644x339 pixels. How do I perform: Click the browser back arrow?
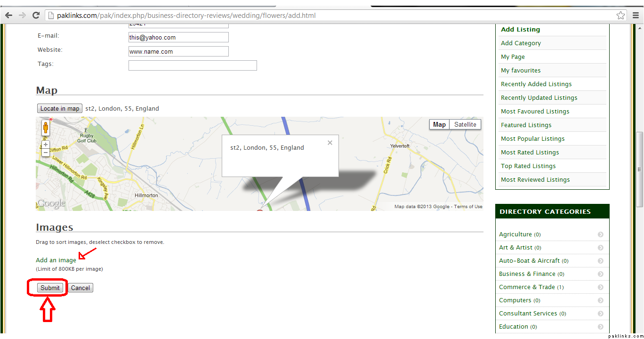coord(8,16)
